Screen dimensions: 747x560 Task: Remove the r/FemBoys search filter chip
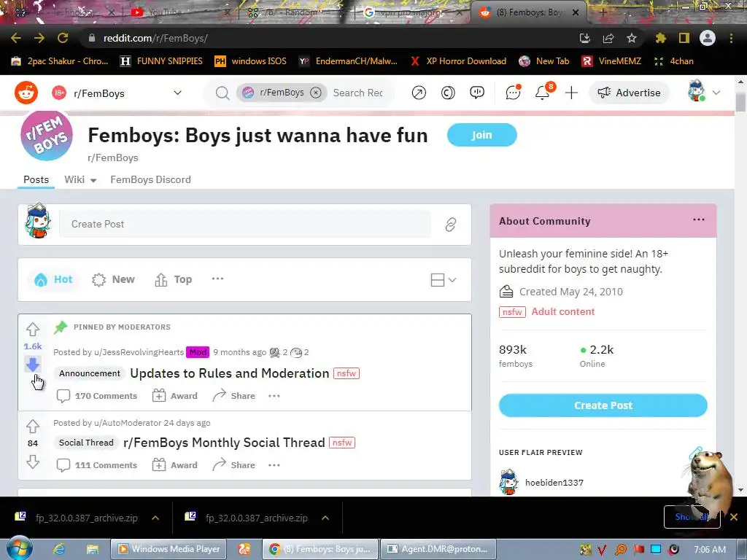[x=315, y=93]
